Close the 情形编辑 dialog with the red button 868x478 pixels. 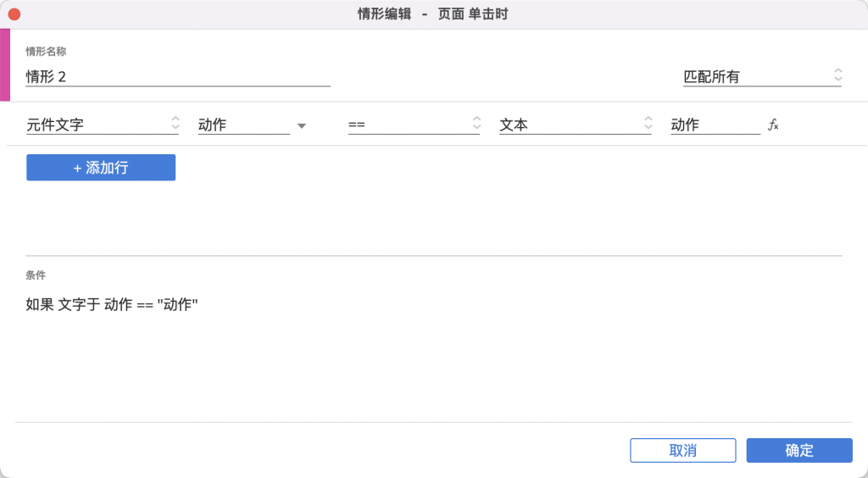pos(14,14)
